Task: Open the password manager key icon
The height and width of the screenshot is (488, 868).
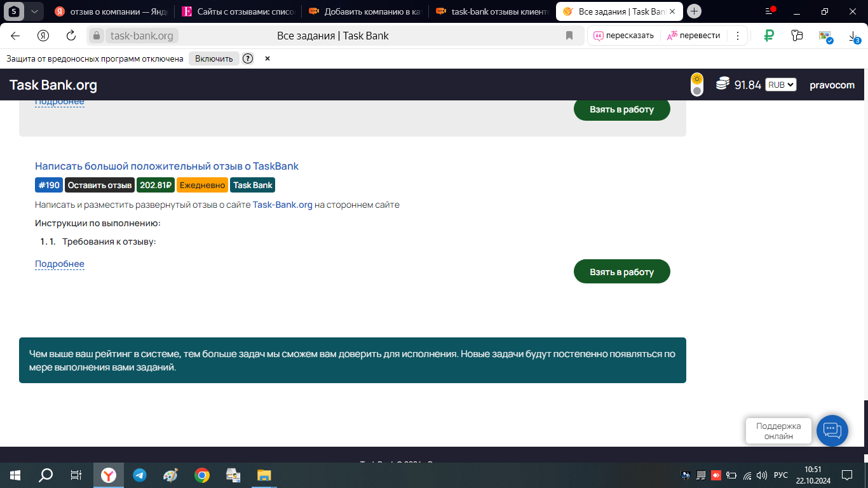Action: pyautogui.click(x=797, y=36)
